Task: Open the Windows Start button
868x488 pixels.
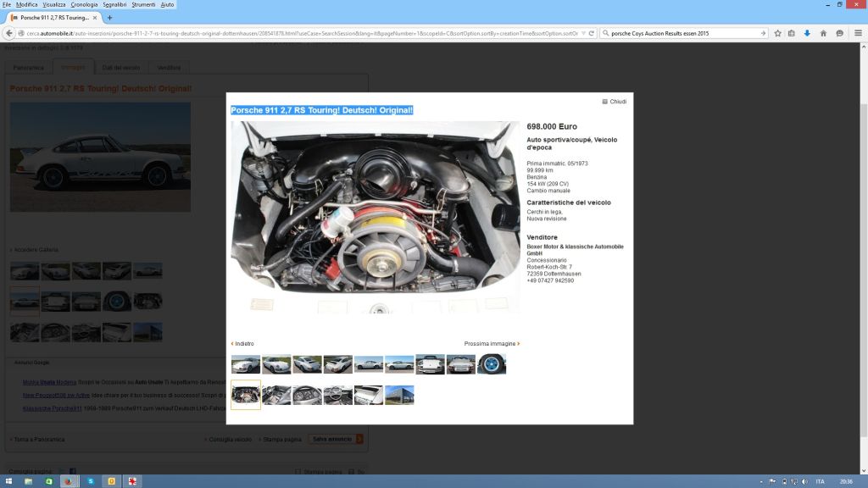Action: click(x=8, y=481)
